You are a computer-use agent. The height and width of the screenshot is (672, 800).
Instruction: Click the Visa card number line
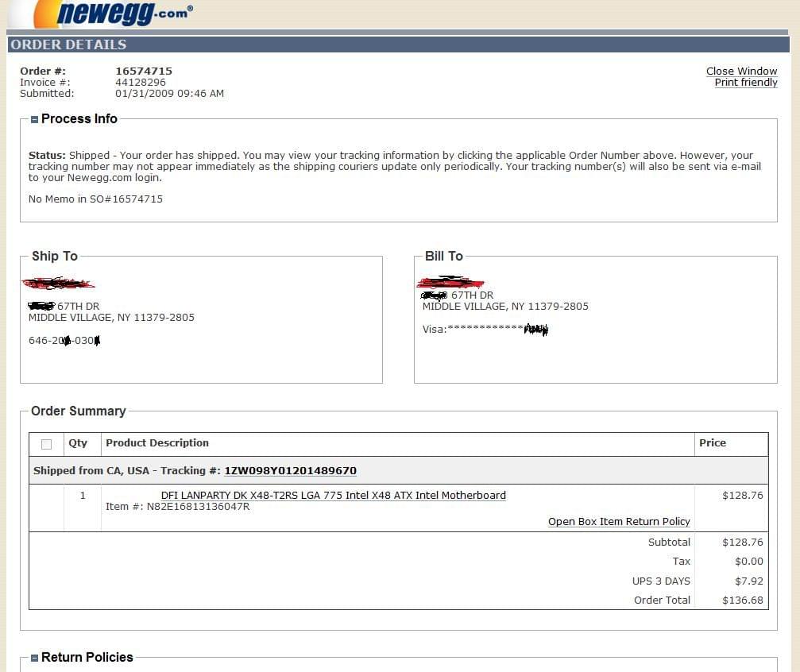point(485,329)
